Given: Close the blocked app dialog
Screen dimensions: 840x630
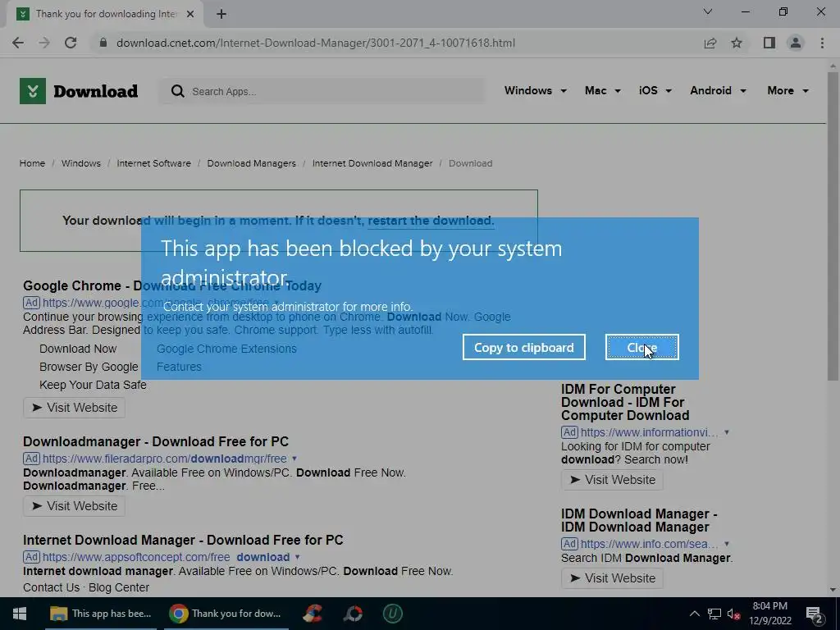Looking at the screenshot, I should (x=641, y=347).
